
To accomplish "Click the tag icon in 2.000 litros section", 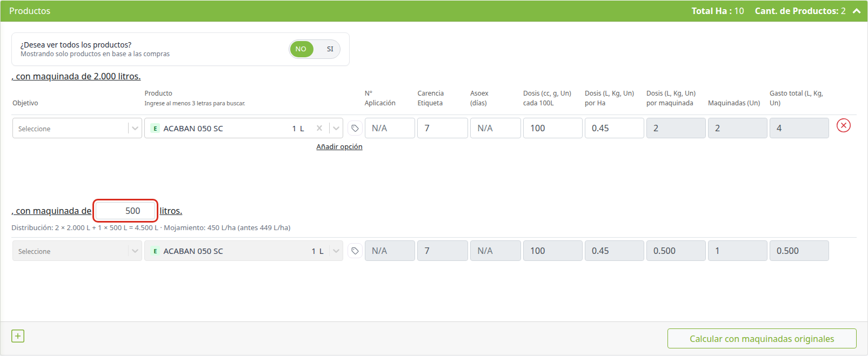I will pyautogui.click(x=355, y=129).
